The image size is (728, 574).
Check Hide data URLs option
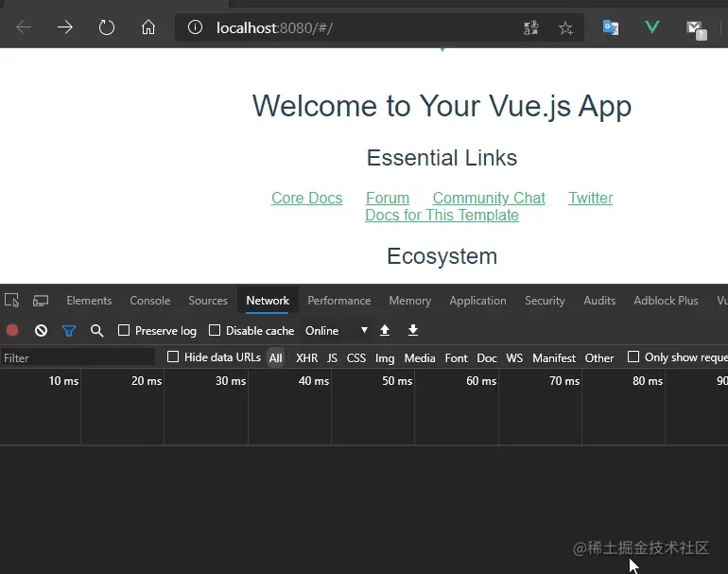coord(173,357)
